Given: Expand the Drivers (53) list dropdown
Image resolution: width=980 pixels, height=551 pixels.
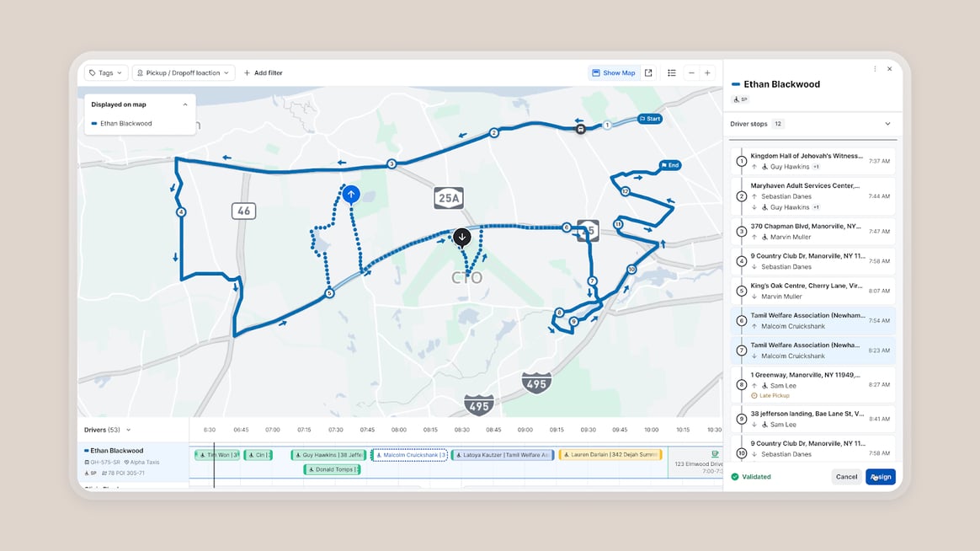Looking at the screenshot, I should point(129,430).
